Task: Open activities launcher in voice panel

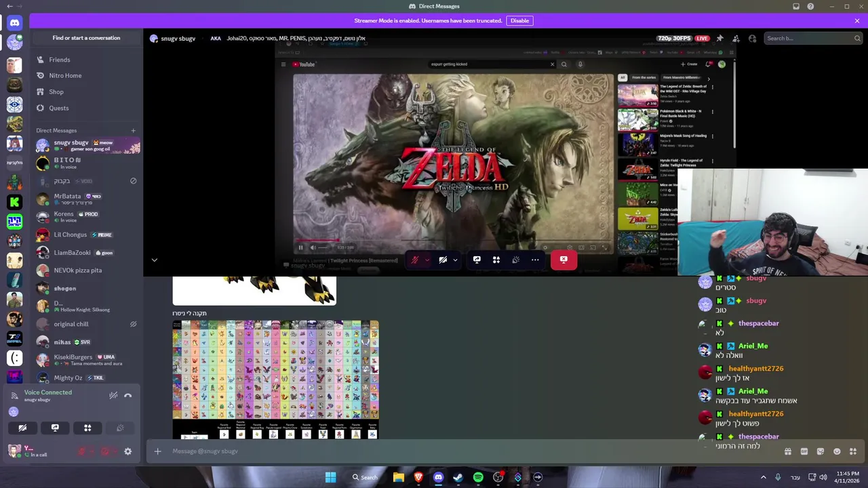Action: [x=87, y=428]
